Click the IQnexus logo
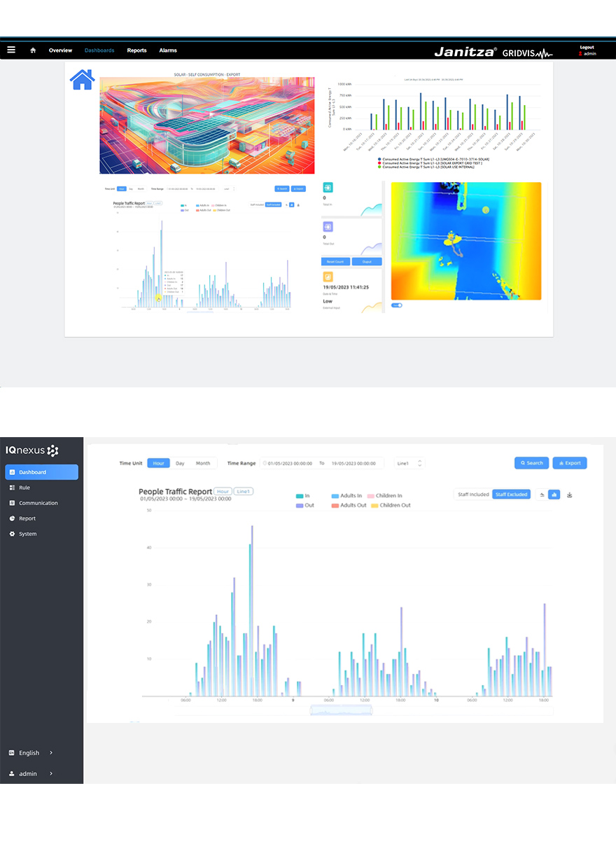 (x=32, y=450)
